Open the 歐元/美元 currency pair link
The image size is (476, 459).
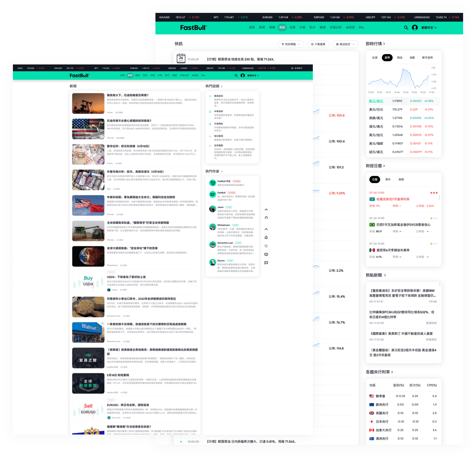(x=376, y=101)
